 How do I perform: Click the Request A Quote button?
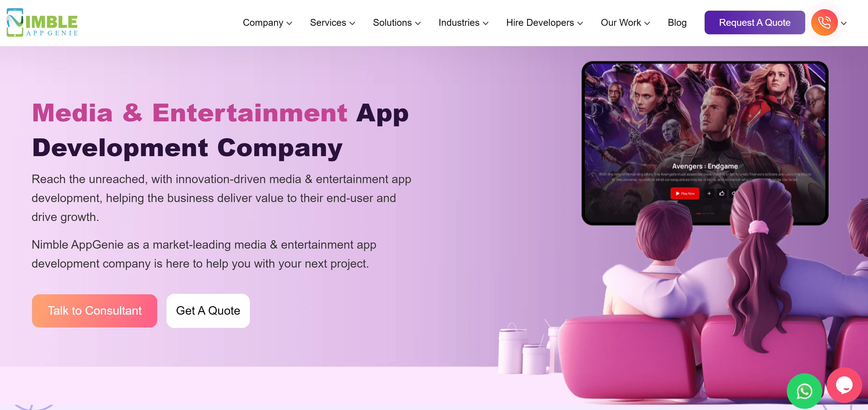pos(755,22)
